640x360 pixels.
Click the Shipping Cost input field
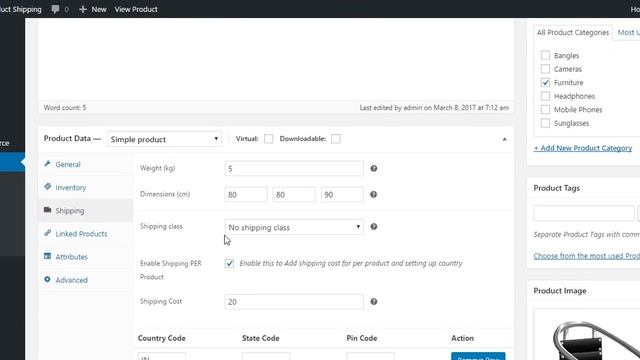click(294, 302)
